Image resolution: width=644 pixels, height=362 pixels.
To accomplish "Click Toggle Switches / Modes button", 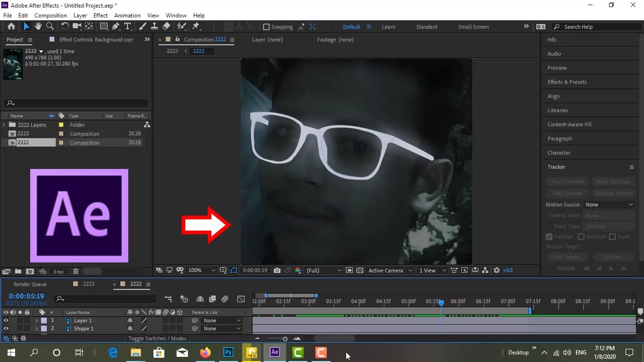I will coord(157,339).
